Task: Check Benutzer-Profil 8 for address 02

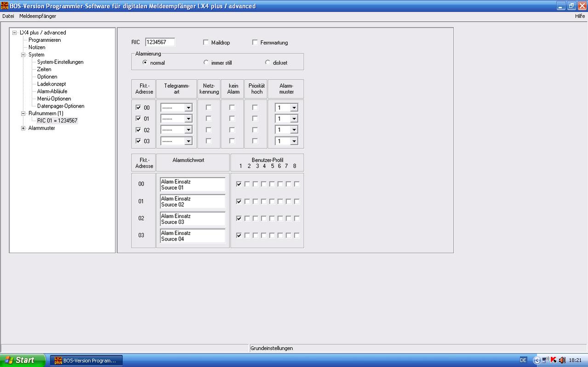Action: click(x=297, y=219)
